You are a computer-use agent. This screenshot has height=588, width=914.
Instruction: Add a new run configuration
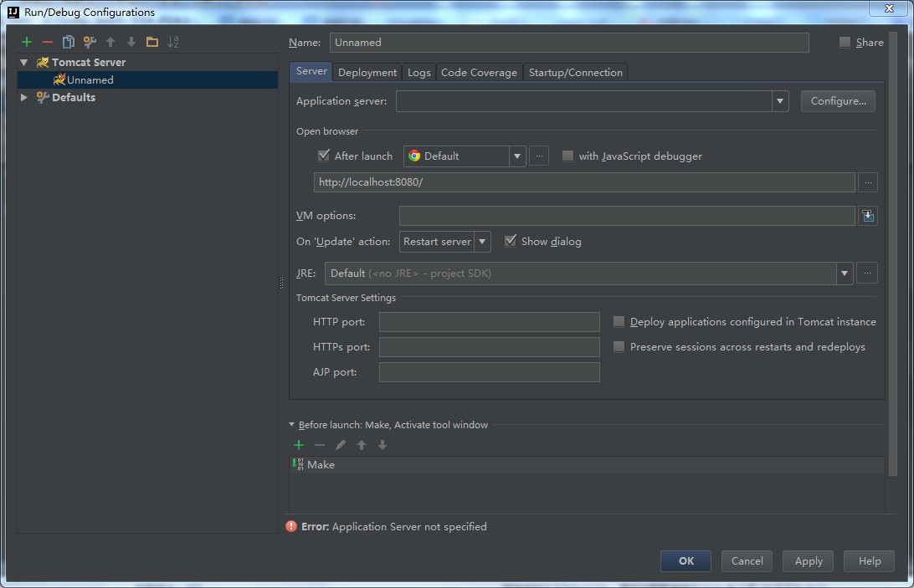pos(27,42)
